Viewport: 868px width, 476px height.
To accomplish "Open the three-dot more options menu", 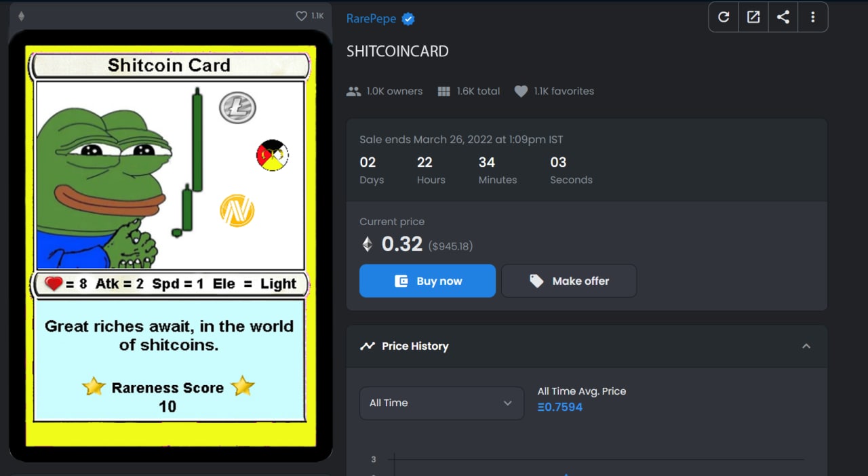I will 813,17.
